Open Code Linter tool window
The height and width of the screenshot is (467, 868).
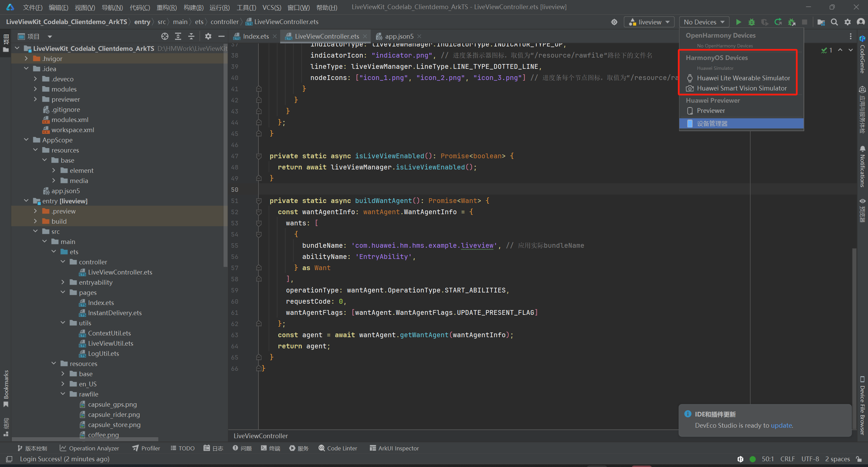[338, 448]
